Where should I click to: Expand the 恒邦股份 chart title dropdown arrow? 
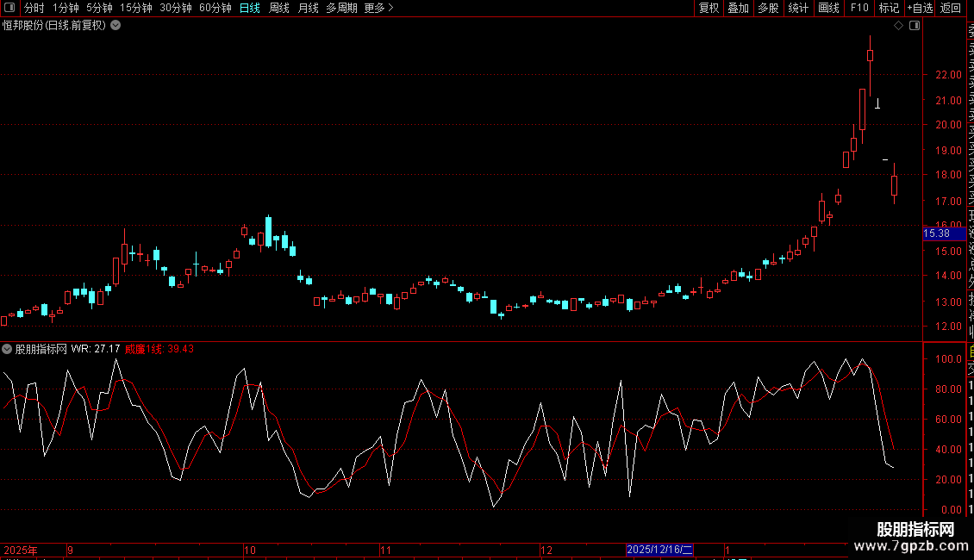click(116, 26)
